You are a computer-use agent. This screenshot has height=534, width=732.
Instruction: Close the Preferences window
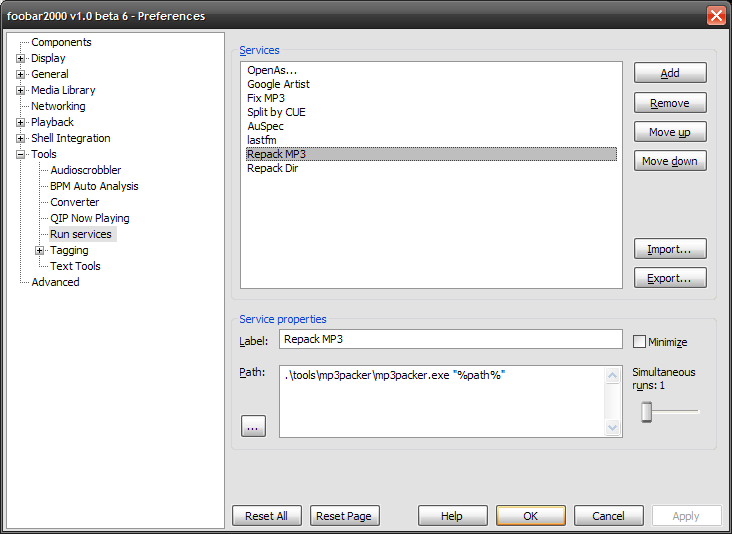coord(716,16)
